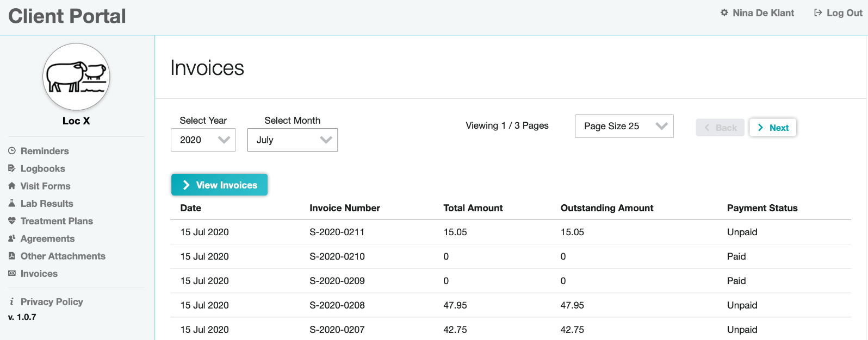The height and width of the screenshot is (340, 868).
Task: Select invoice number S-2020-0207
Action: 337,330
